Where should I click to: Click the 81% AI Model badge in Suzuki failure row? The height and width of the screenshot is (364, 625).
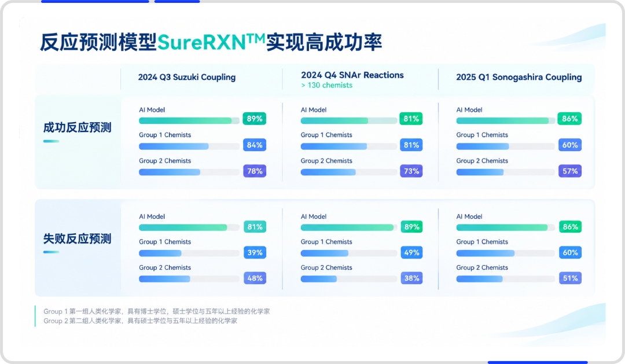tap(255, 227)
